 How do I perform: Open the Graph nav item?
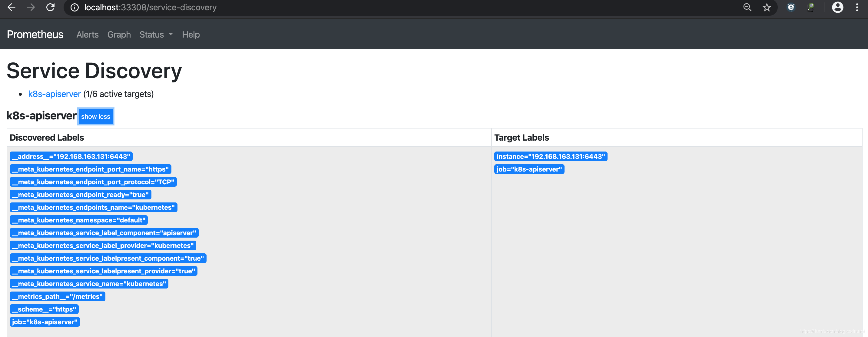coord(119,35)
